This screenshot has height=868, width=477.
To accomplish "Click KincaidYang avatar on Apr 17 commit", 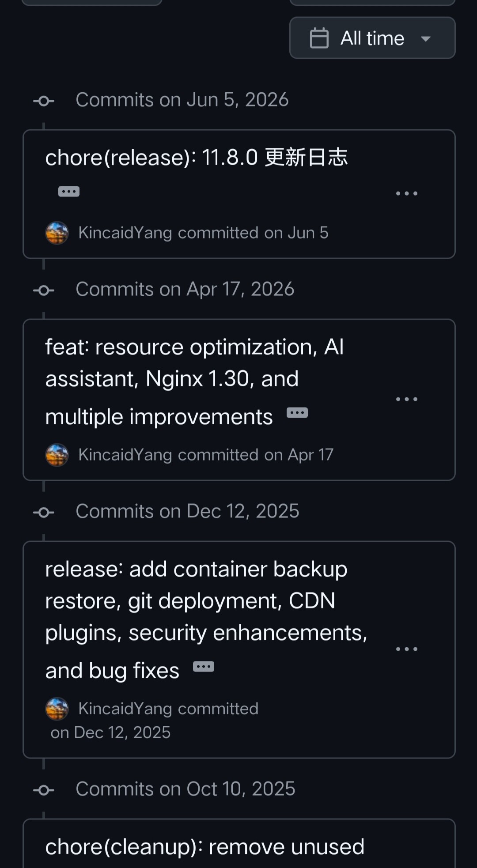I will pyautogui.click(x=57, y=455).
